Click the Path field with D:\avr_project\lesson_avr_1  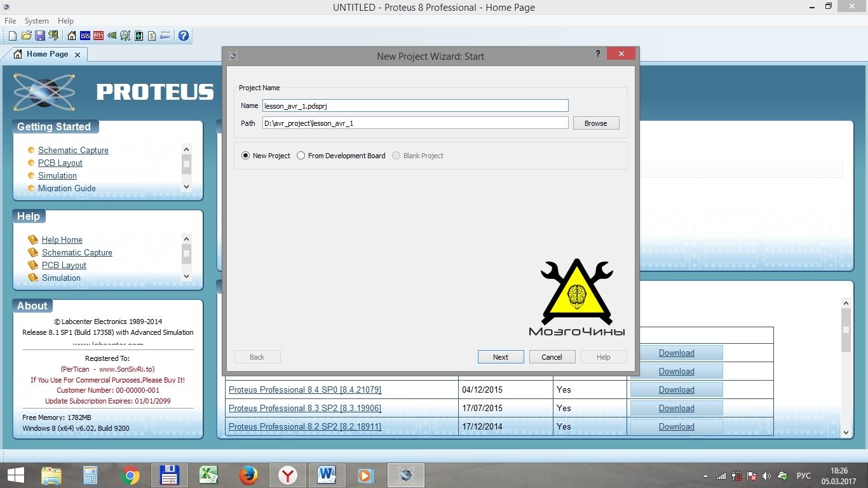click(416, 123)
